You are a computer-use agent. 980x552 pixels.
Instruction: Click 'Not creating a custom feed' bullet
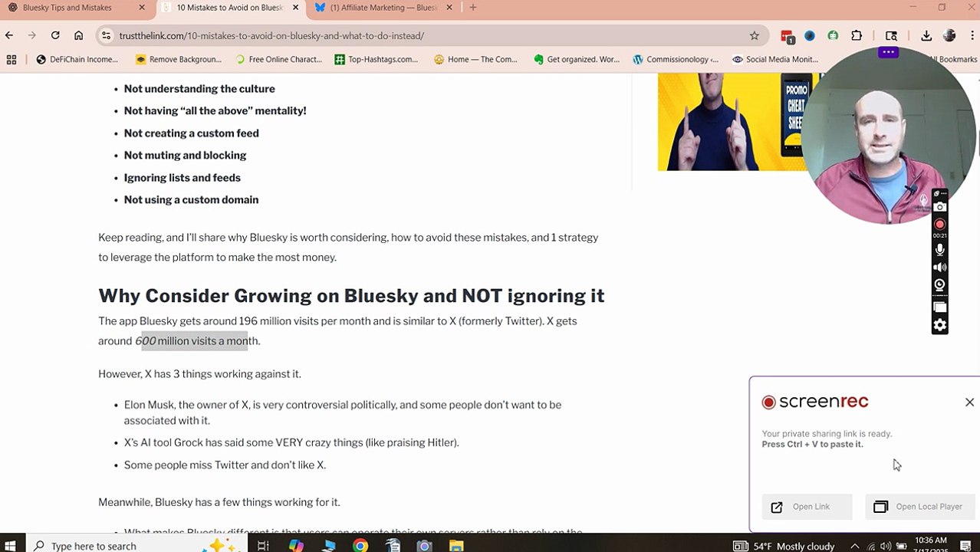191,133
